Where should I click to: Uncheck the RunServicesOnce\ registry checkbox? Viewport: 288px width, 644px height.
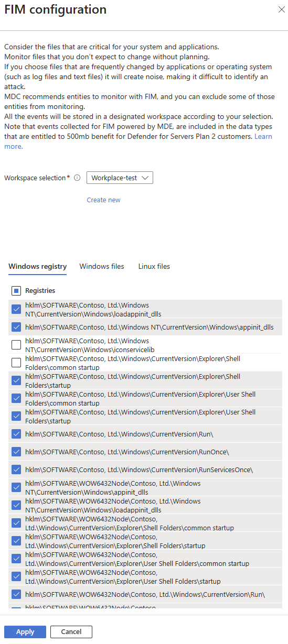[x=16, y=470]
